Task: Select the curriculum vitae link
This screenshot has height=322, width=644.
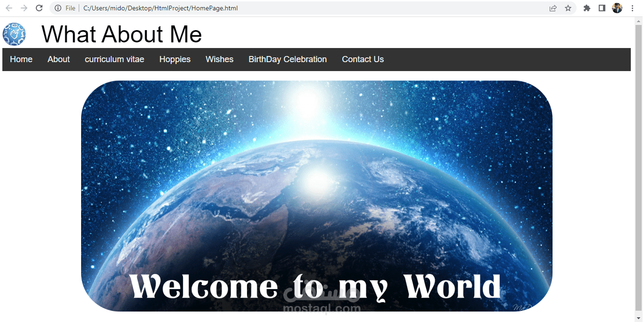Action: tap(114, 59)
